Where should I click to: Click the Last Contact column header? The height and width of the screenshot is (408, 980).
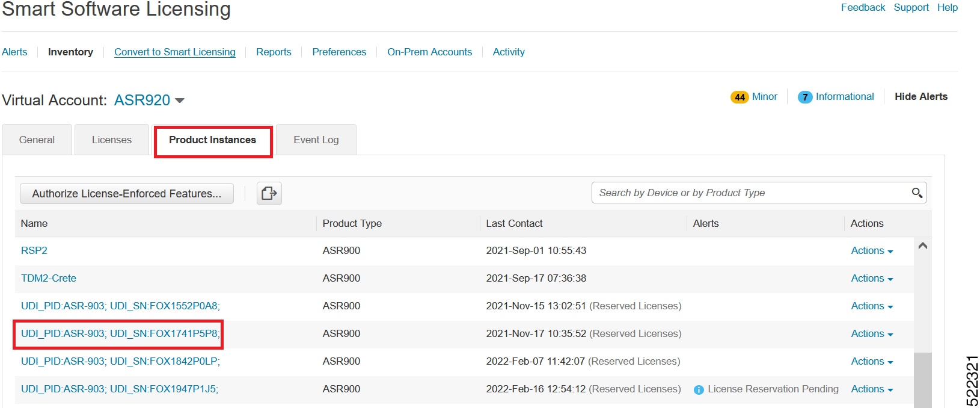[x=514, y=224]
